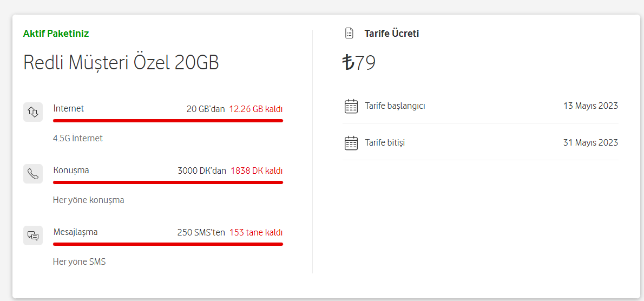Click the ₺79 tariff price
The image size is (644, 301).
[x=359, y=63]
